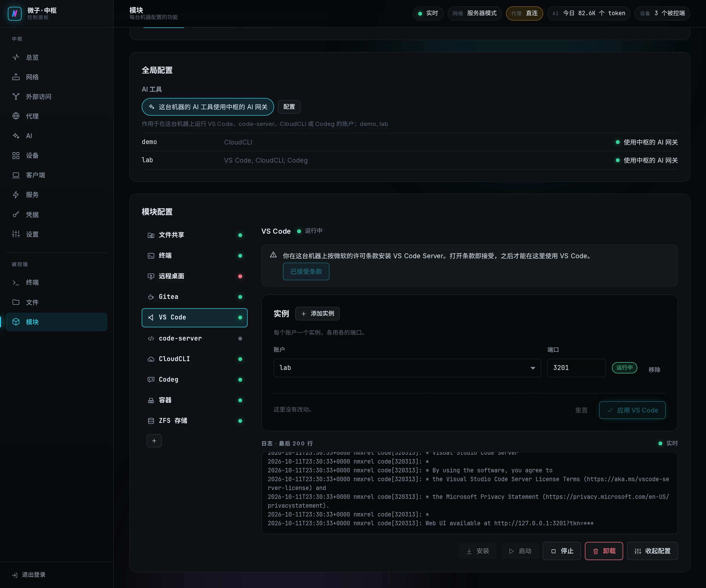The image size is (706, 588).
Task: Click the 代理 直连 header pill
Action: click(524, 13)
